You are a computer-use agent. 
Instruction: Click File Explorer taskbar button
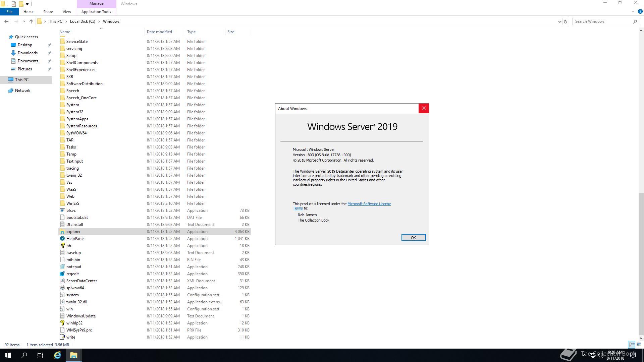[74, 355]
